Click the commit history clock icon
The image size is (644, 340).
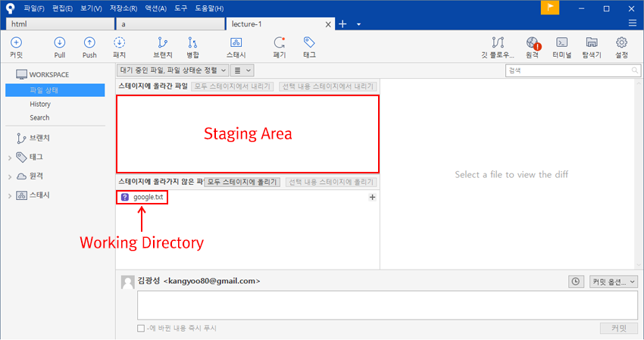pos(576,282)
